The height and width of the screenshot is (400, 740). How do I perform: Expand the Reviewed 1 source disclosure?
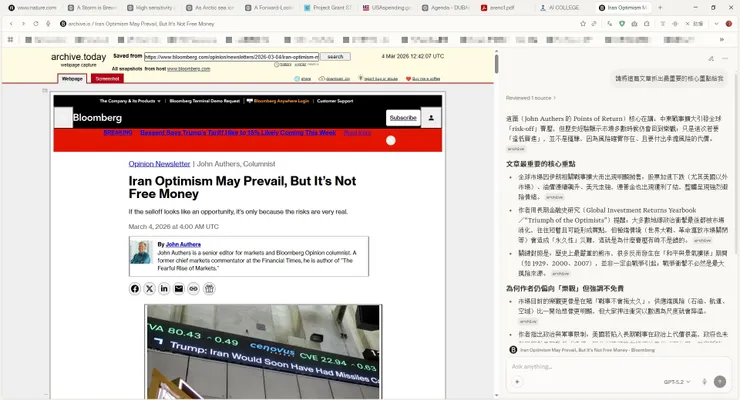point(531,98)
